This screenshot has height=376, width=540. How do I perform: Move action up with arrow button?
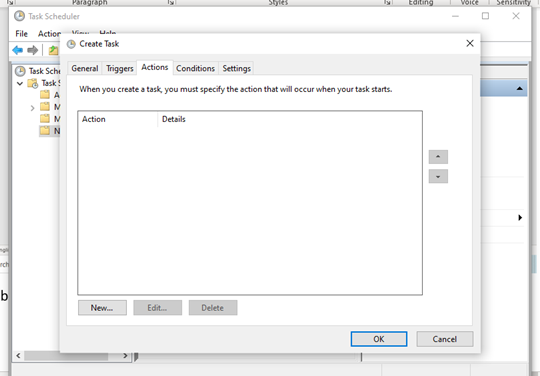[x=438, y=157]
